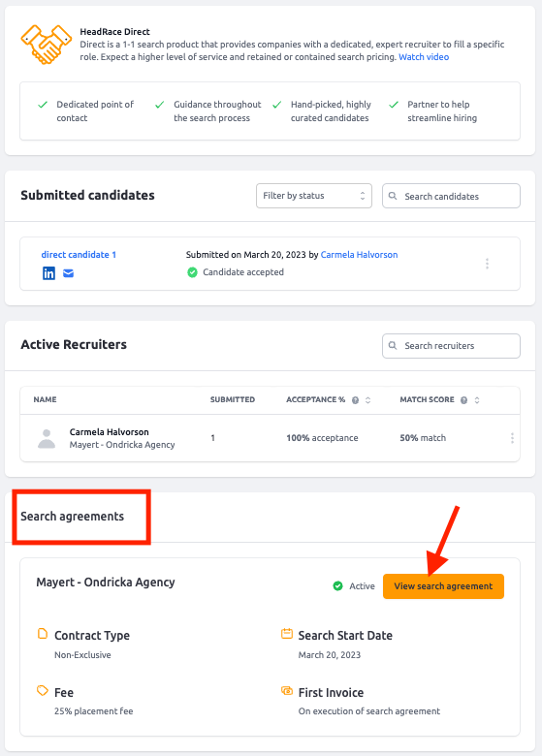Click the Search Start Date calendar icon

287,634
